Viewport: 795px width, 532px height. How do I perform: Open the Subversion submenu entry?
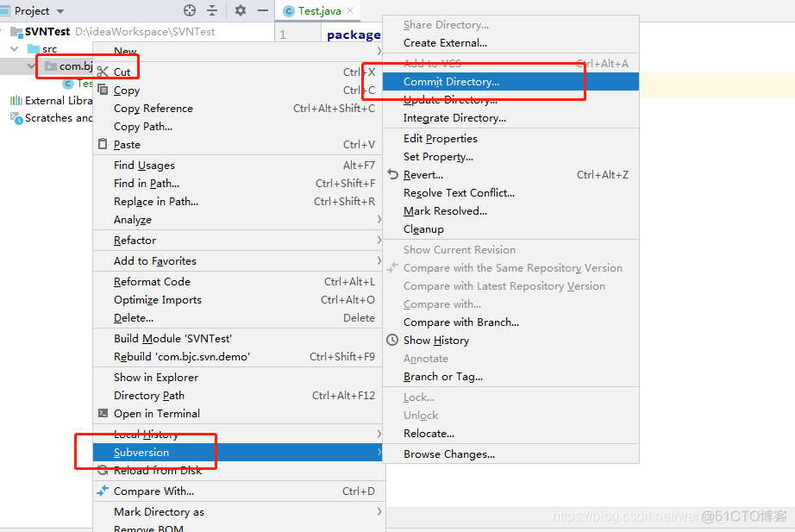pyautogui.click(x=237, y=453)
